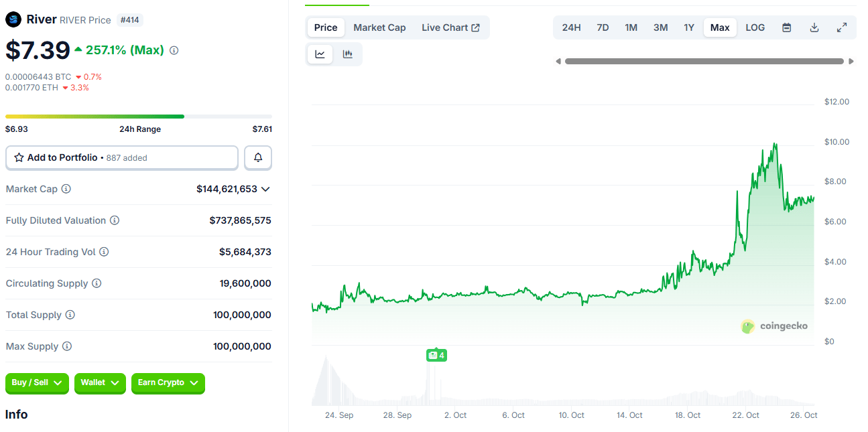The height and width of the screenshot is (432, 868).
Task: Select the Max time range
Action: [720, 27]
